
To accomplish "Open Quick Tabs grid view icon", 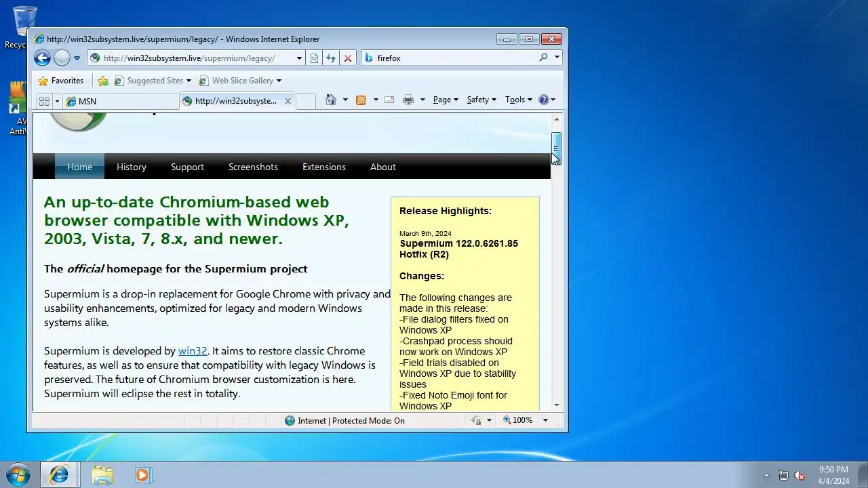I will pos(44,101).
